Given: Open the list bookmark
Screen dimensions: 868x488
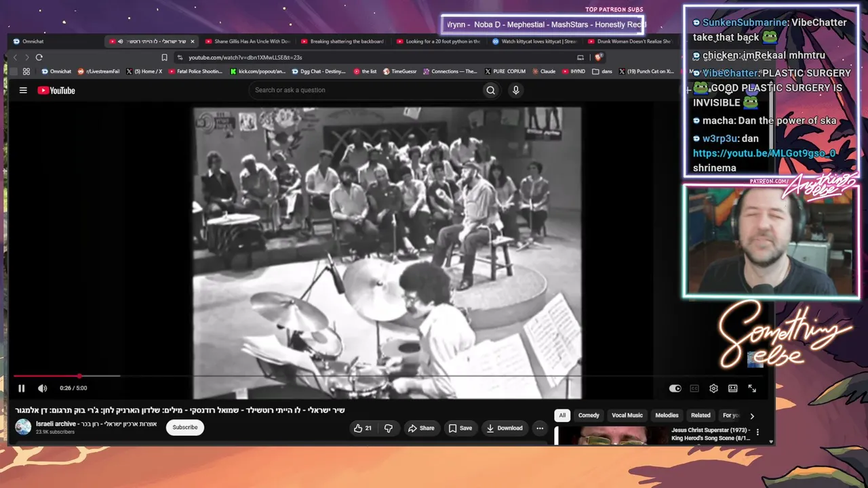Looking at the screenshot, I should click(366, 71).
